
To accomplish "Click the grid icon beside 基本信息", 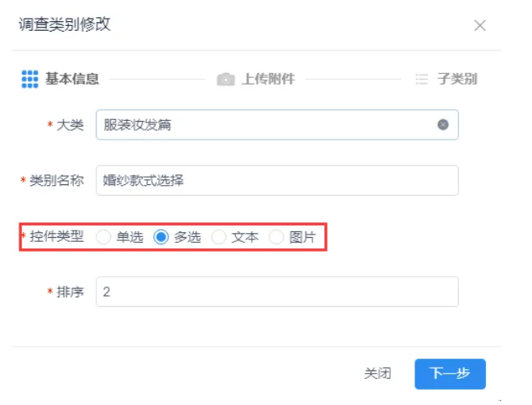I will 30,79.
